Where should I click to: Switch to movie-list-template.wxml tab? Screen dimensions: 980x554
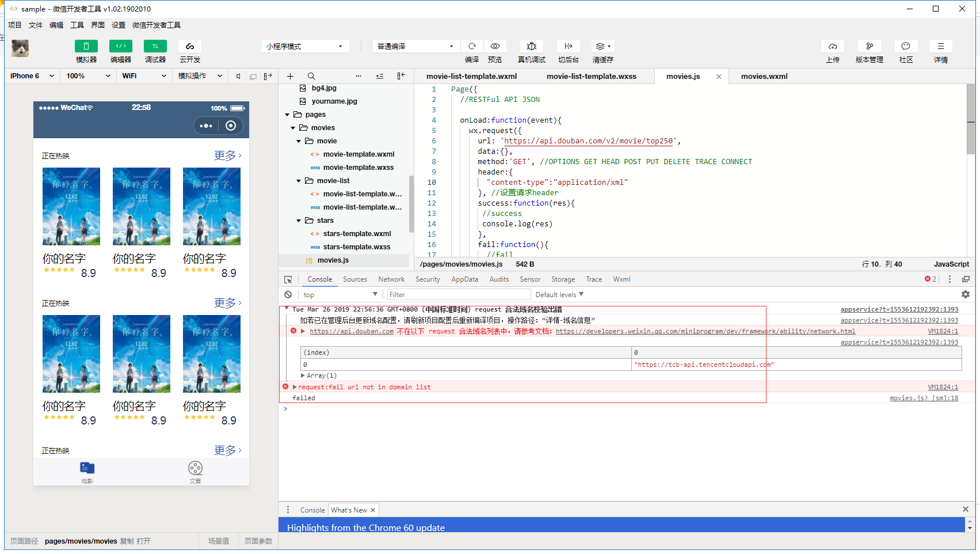471,76
